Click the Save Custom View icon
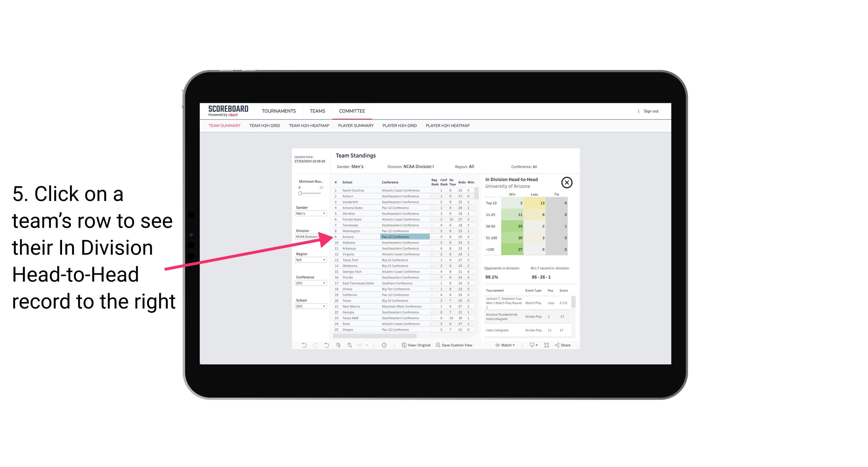The height and width of the screenshot is (467, 868). [x=438, y=345]
